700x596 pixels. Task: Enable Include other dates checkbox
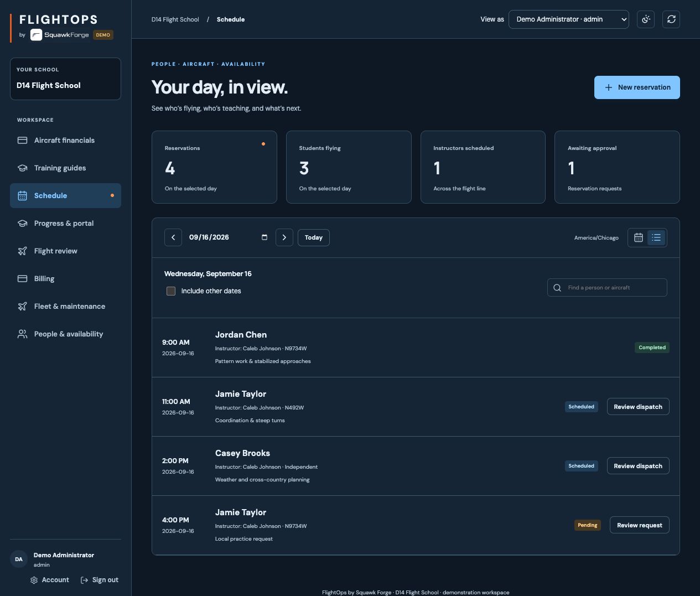(171, 291)
